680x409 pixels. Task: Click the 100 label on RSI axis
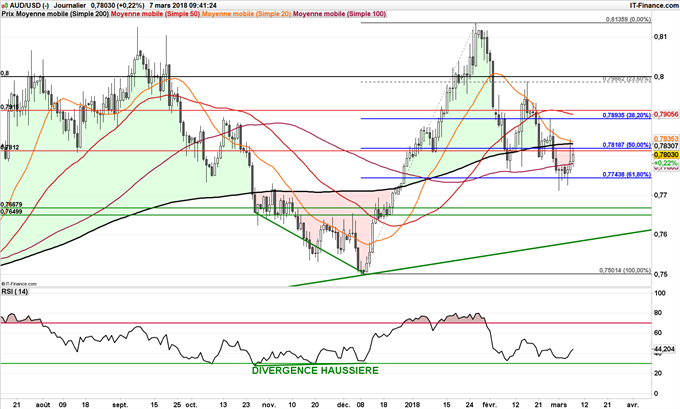point(660,293)
